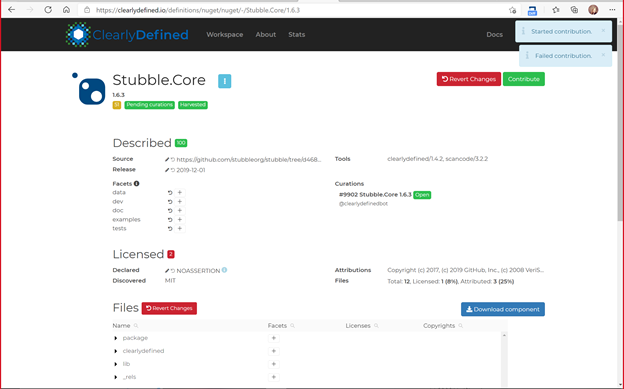The width and height of the screenshot is (624, 389).
Task: Search the Licenses column filter icon
Action: pos(376,326)
